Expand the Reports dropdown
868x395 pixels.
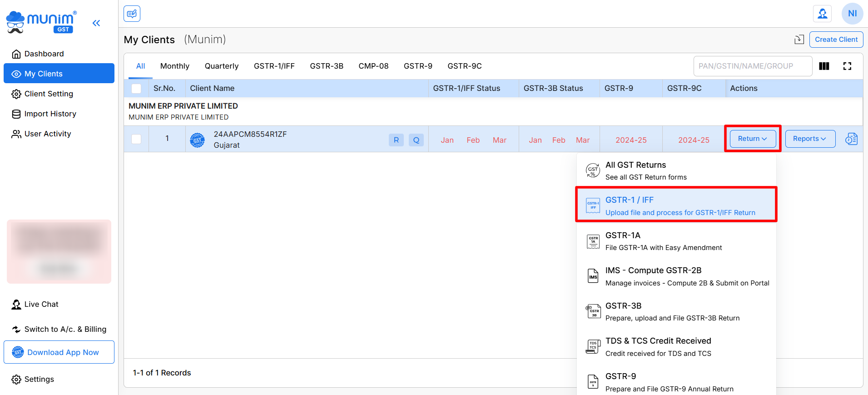click(810, 139)
